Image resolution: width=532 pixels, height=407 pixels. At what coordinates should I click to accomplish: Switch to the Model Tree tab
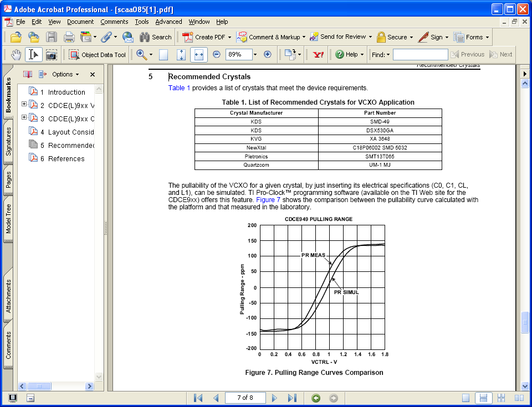pyautogui.click(x=8, y=219)
